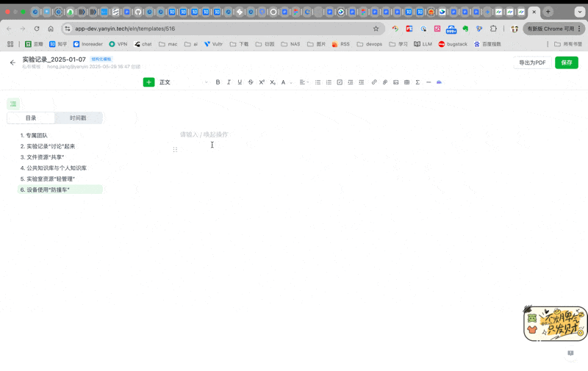588x371 pixels.
Task: Jump to outline item 5. 实验室资源"轻管理"
Action: [48, 179]
